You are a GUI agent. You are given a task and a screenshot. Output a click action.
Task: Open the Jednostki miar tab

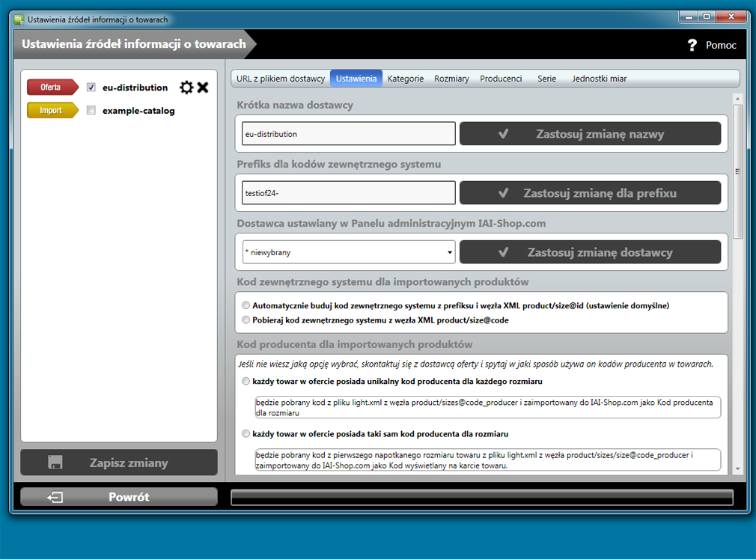[x=600, y=79]
